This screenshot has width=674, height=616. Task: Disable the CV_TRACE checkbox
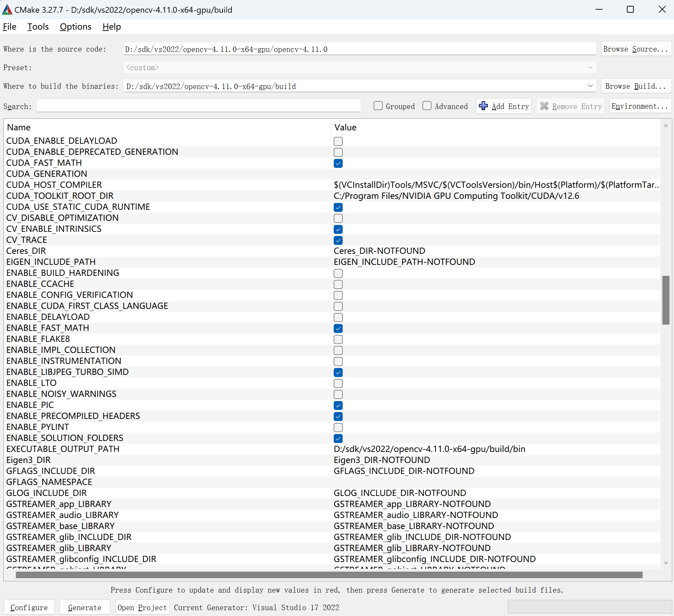click(x=338, y=240)
